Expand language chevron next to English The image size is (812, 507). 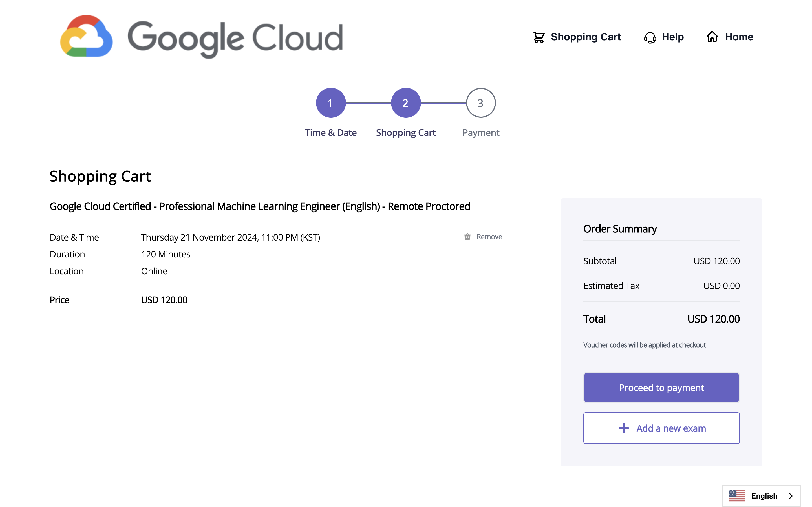pyautogui.click(x=791, y=496)
